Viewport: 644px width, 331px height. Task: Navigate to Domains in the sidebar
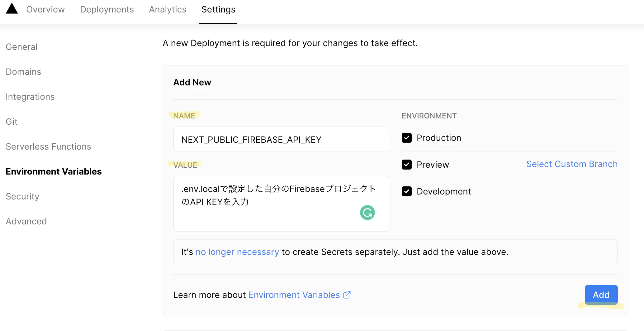click(23, 72)
